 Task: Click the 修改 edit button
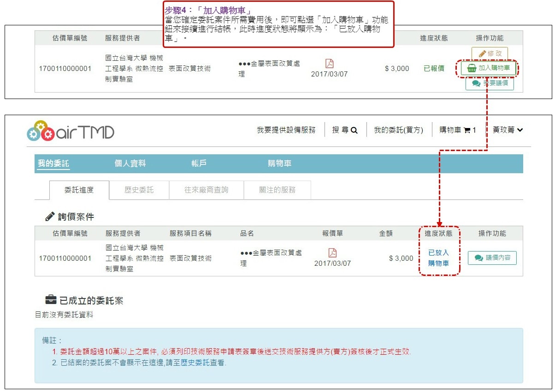coord(490,53)
